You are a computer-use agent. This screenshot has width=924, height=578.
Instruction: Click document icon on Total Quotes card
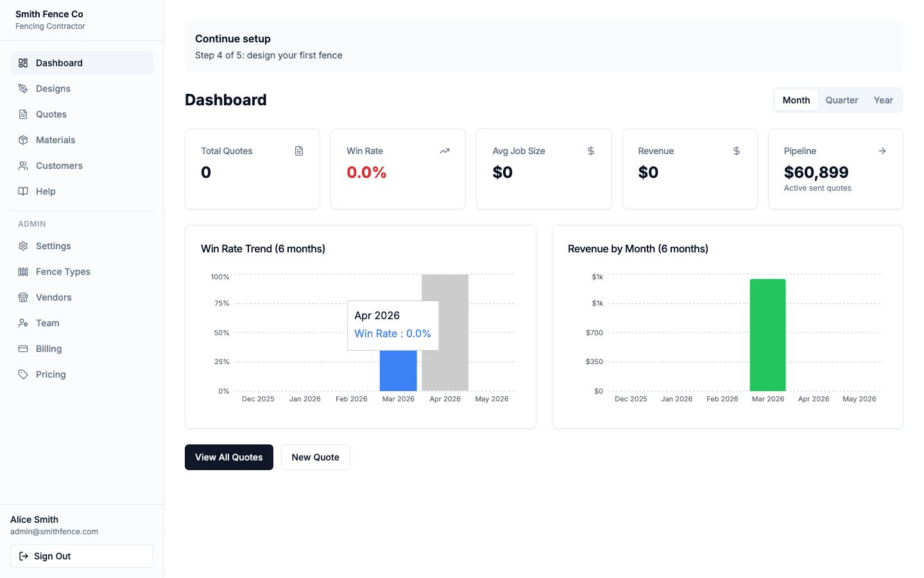tap(299, 151)
